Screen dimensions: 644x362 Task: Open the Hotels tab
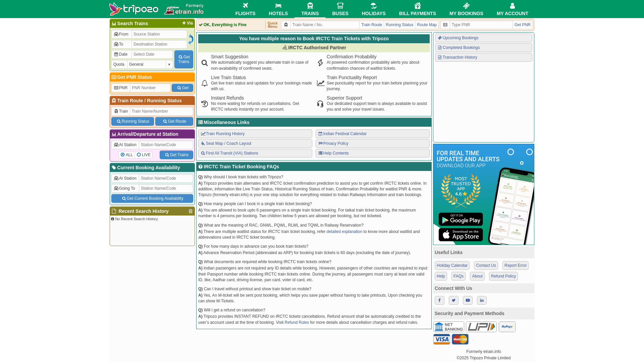(278, 9)
